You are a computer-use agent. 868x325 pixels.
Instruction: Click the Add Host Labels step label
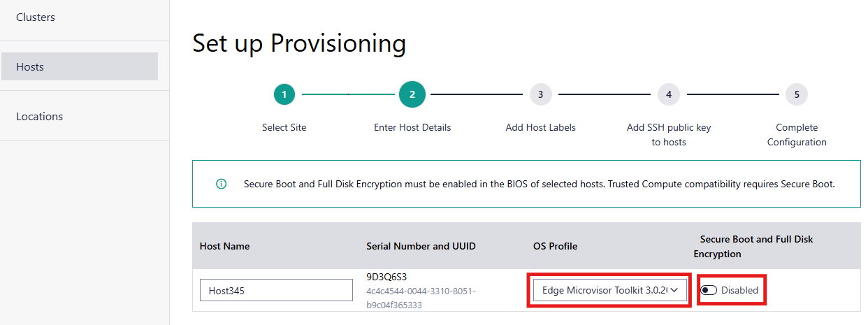tap(540, 127)
